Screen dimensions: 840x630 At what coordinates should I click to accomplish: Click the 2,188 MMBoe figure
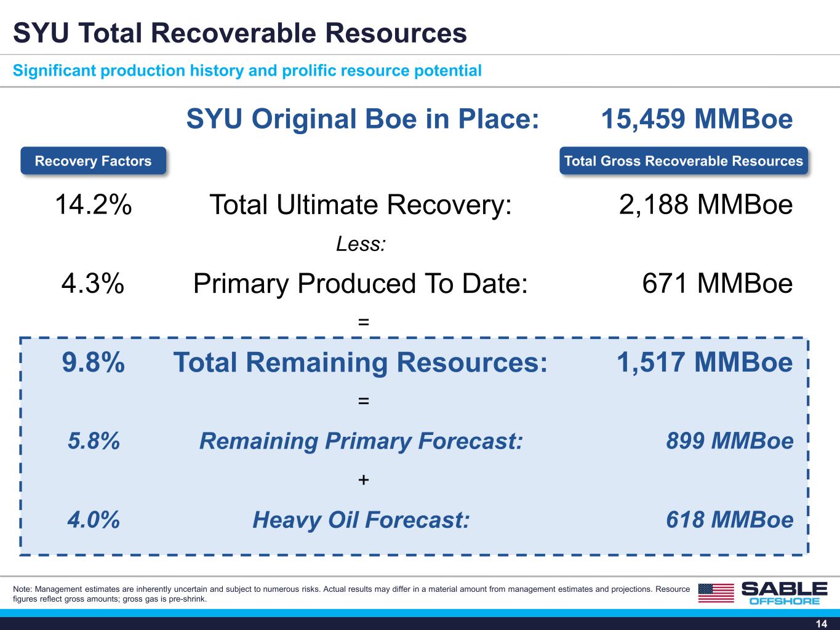[706, 204]
